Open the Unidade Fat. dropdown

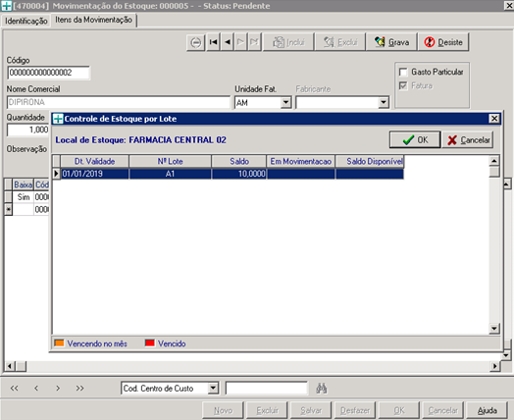tap(285, 103)
